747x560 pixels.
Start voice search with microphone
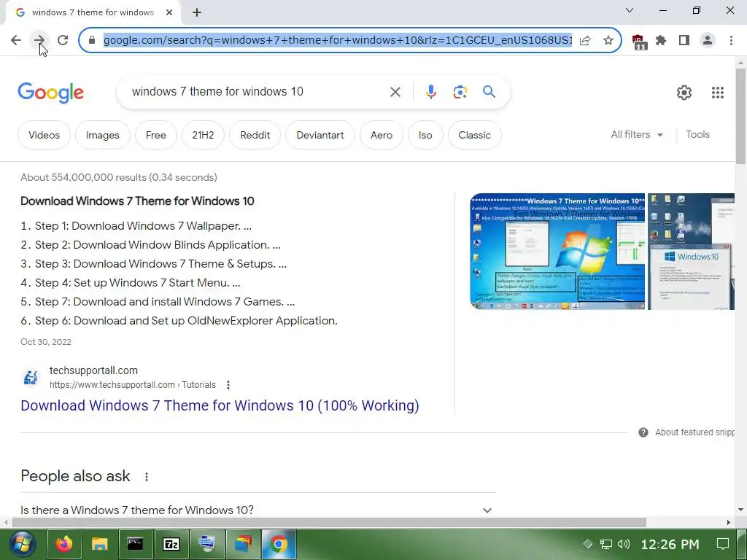[430, 91]
